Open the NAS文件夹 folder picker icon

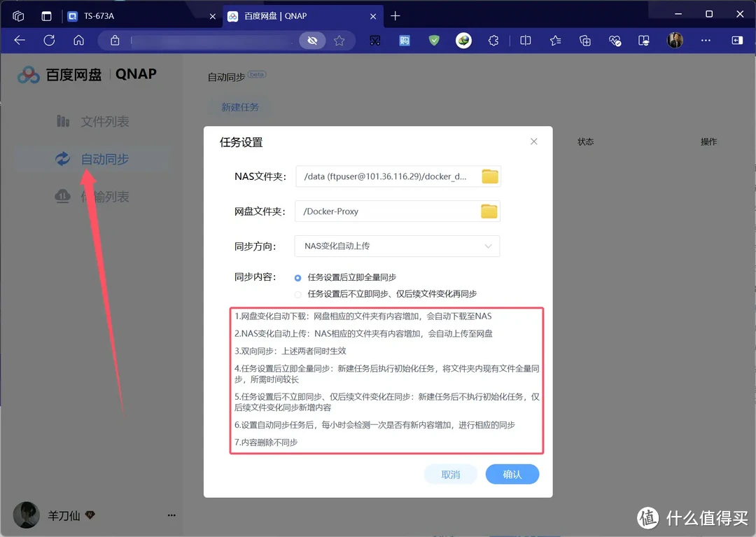pyautogui.click(x=489, y=176)
